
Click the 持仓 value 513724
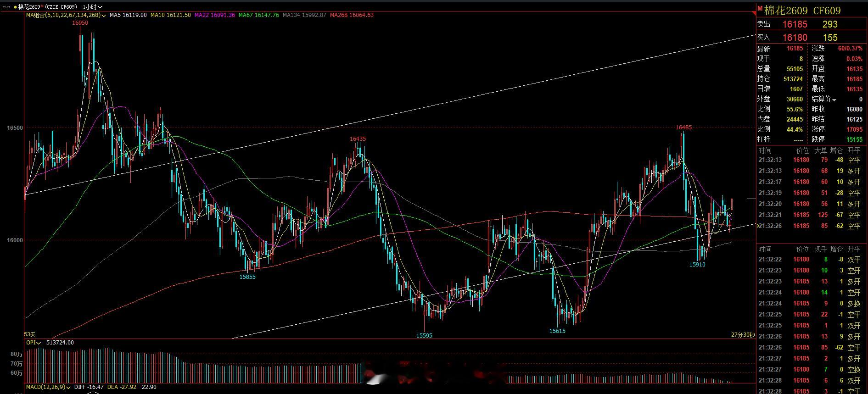(x=793, y=79)
